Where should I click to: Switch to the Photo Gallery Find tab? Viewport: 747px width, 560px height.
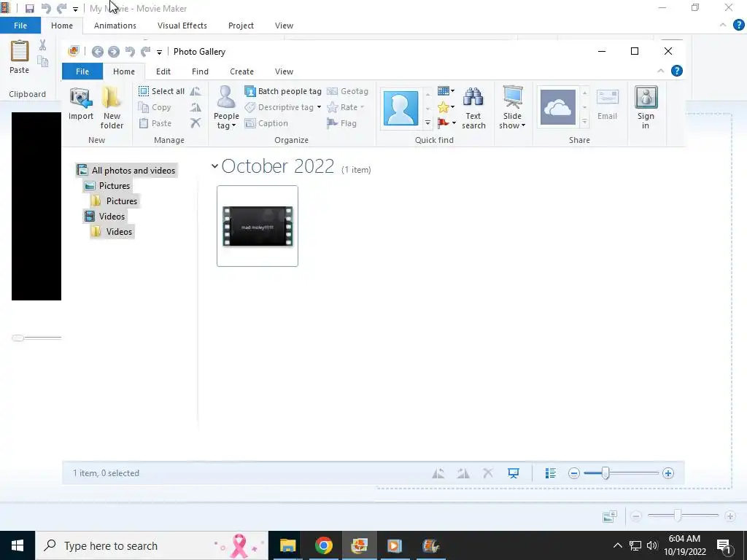pos(200,71)
